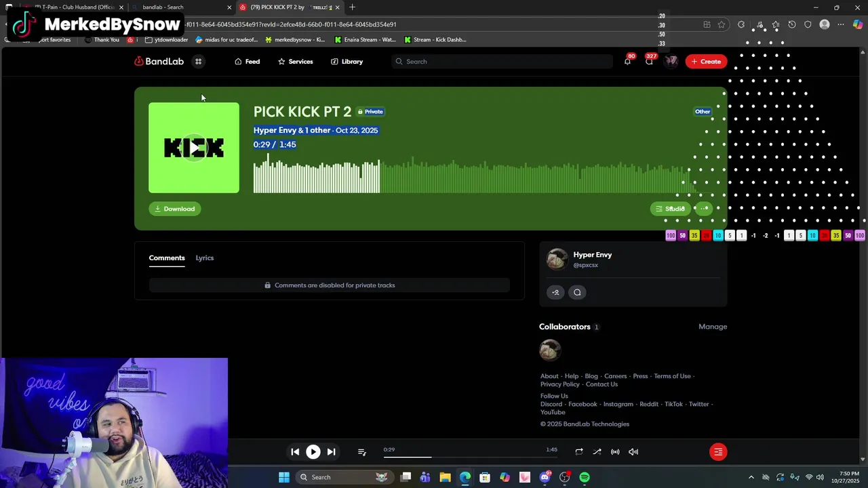Click the Other genre tag
The height and width of the screenshot is (488, 868).
point(703,112)
